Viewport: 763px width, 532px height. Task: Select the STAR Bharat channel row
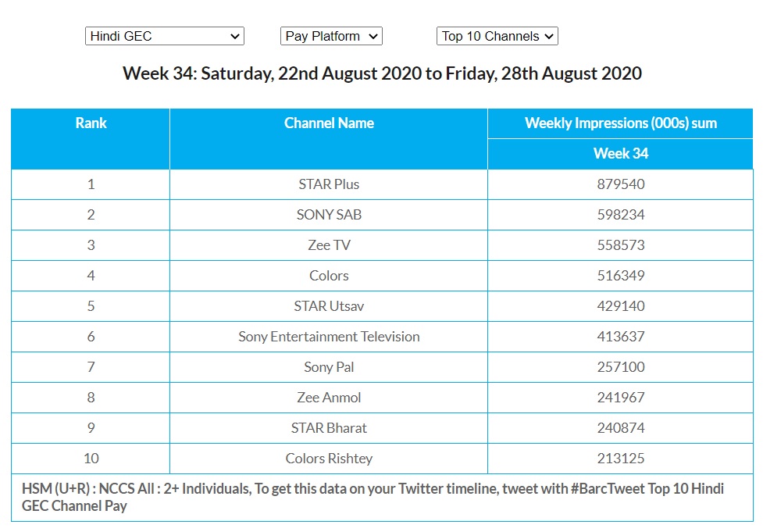[329, 428]
